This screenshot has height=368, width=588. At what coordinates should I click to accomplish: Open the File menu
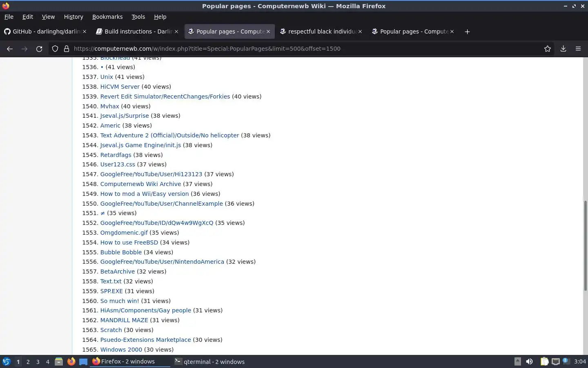[x=9, y=17]
